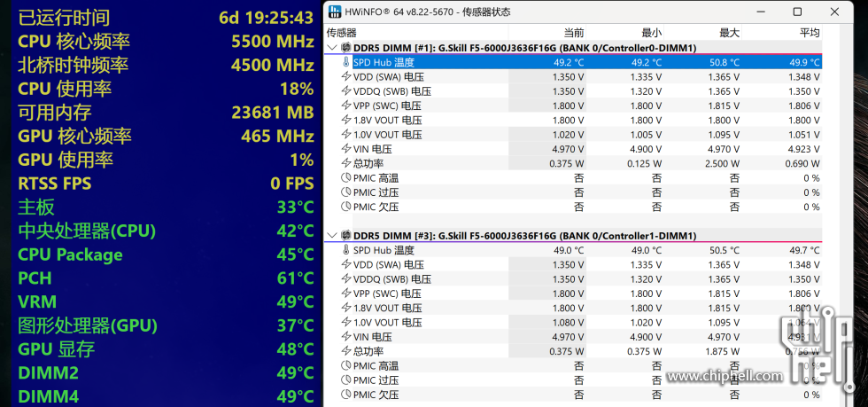Click lightning icon beside DIMM #1 1.0V VOUT
The height and width of the screenshot is (407, 868).
(x=346, y=134)
